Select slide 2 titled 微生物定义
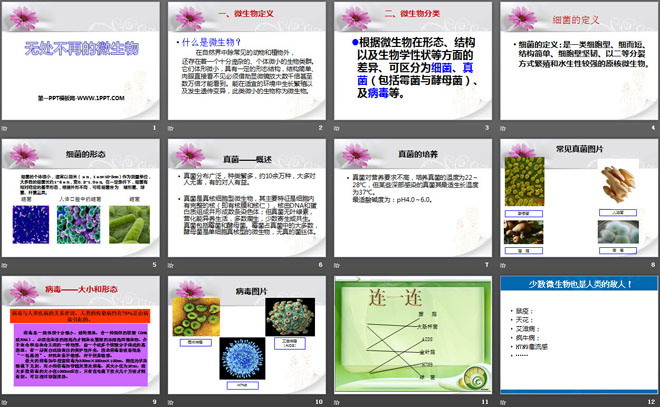The height and width of the screenshot is (407, 660). [x=247, y=61]
